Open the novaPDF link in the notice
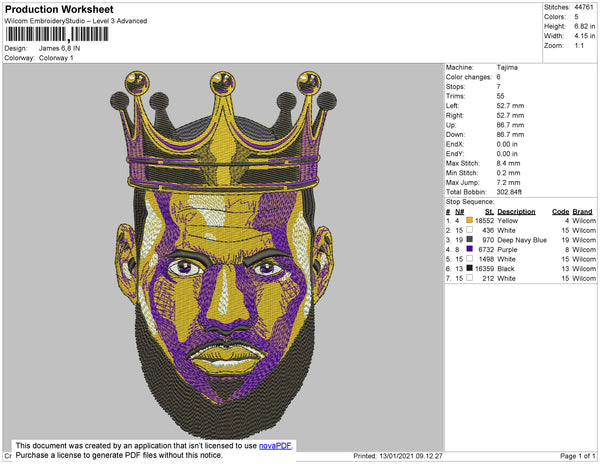The width and height of the screenshot is (600, 464). coord(275,446)
